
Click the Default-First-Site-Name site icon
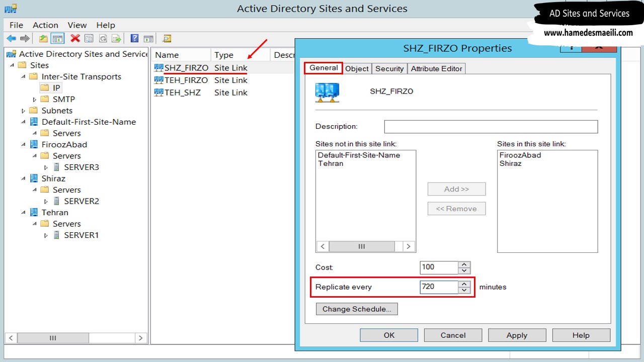point(34,122)
